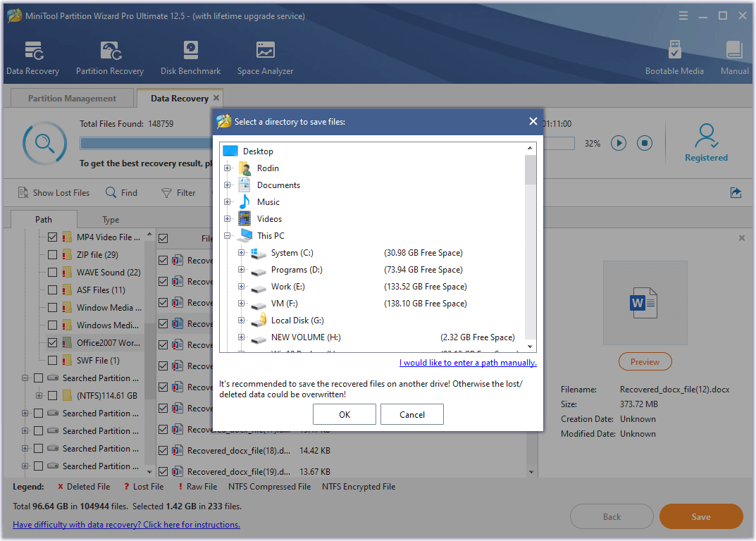Uncheck Office2007 Word checkbox
The height and width of the screenshot is (541, 756).
[53, 343]
